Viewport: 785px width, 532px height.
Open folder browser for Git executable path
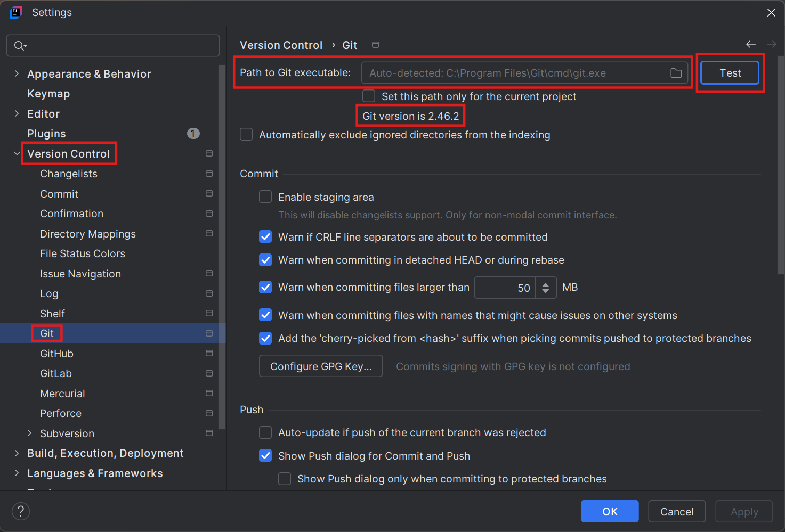coord(676,73)
